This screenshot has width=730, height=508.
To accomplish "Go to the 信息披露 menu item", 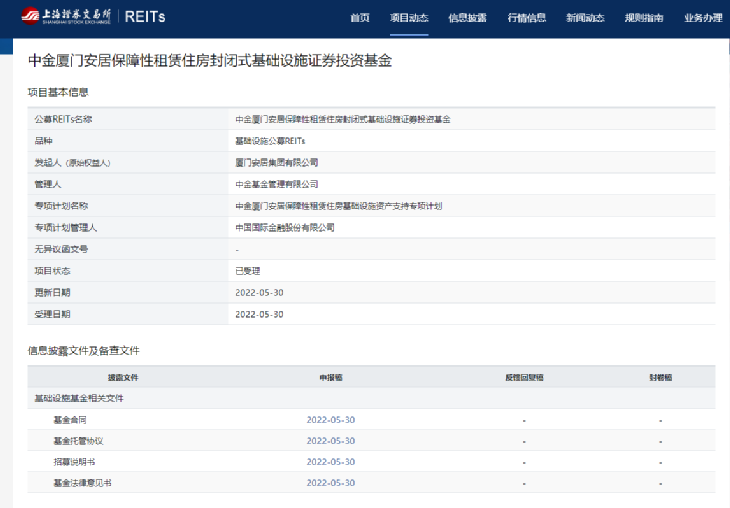I will tap(467, 18).
